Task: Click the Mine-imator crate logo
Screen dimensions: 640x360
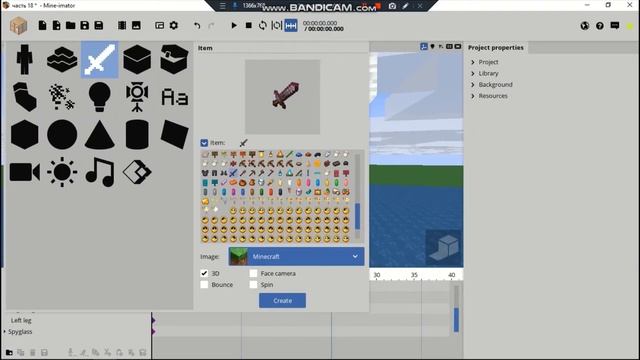Action: tap(18, 25)
